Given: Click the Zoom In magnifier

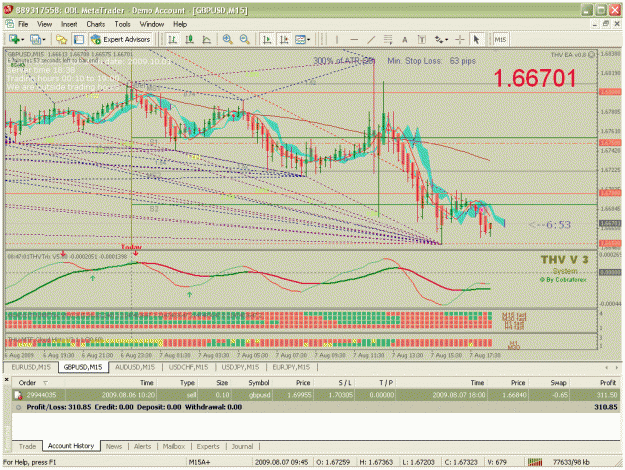Looking at the screenshot, I should (x=228, y=39).
